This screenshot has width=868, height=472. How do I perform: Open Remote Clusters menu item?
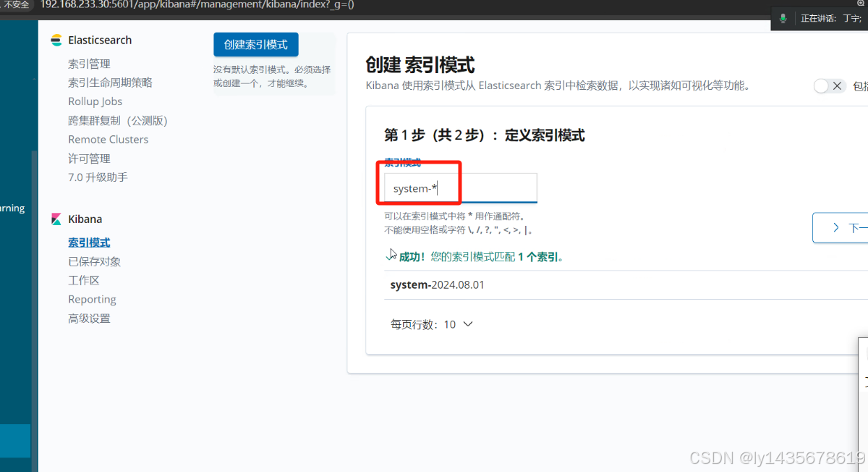pyautogui.click(x=109, y=139)
